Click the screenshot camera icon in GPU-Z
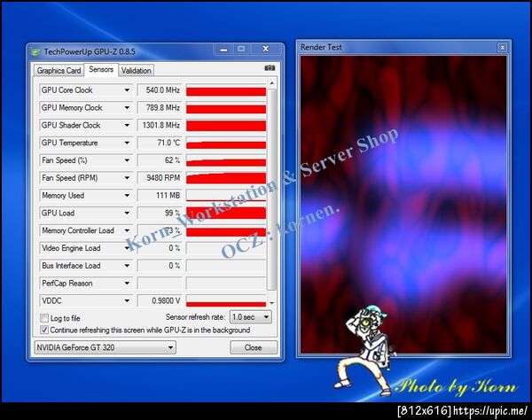Viewport: 532px width, 420px height. pos(270,68)
